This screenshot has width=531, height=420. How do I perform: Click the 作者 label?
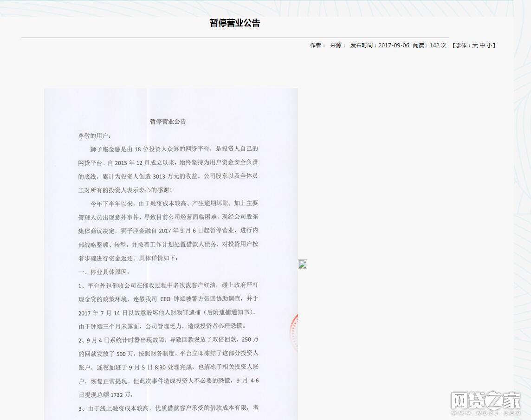coord(317,45)
